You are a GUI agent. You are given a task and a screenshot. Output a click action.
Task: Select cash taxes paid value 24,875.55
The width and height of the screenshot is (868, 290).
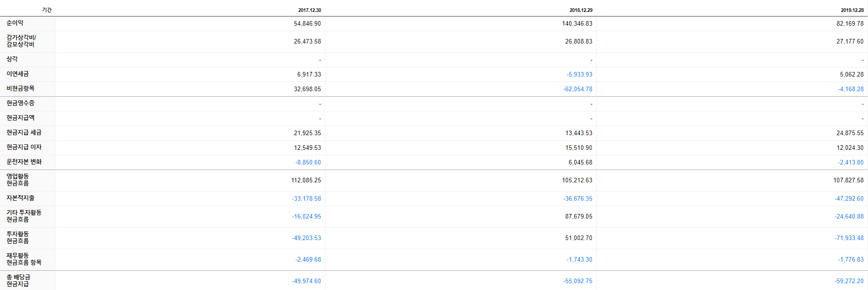(850, 133)
